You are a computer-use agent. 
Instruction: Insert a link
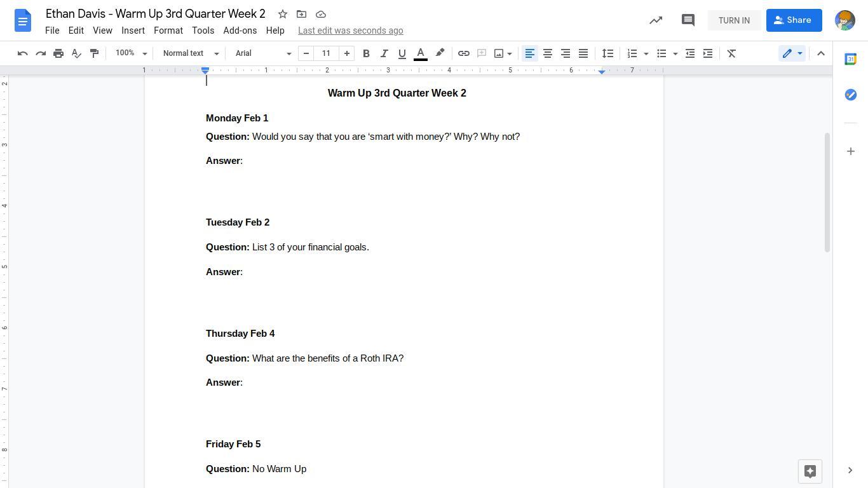[x=464, y=53]
